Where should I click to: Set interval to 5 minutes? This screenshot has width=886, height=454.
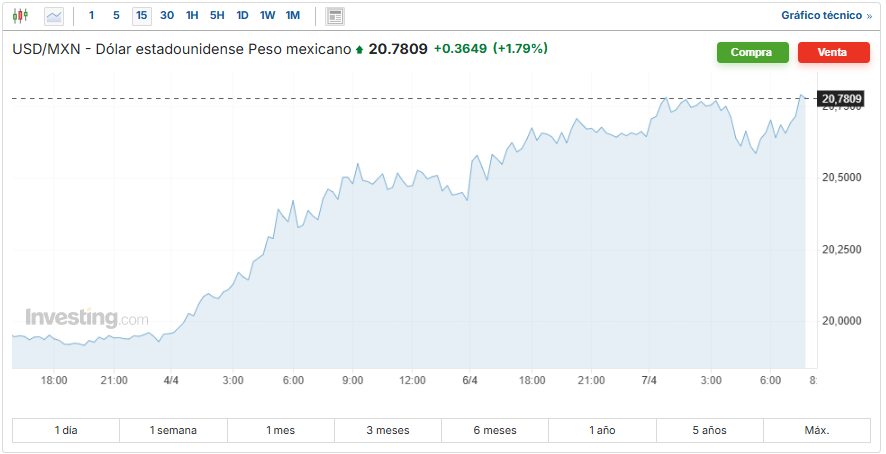pyautogui.click(x=116, y=16)
